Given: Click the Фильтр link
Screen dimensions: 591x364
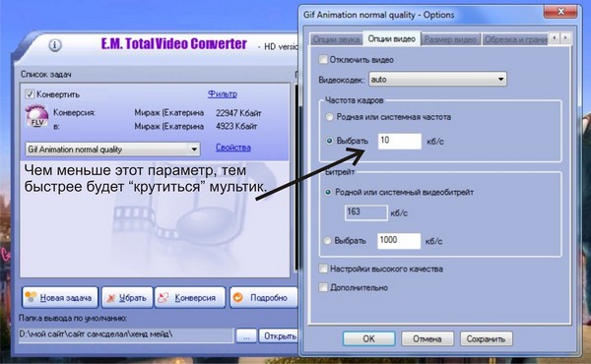Looking at the screenshot, I should [x=223, y=94].
